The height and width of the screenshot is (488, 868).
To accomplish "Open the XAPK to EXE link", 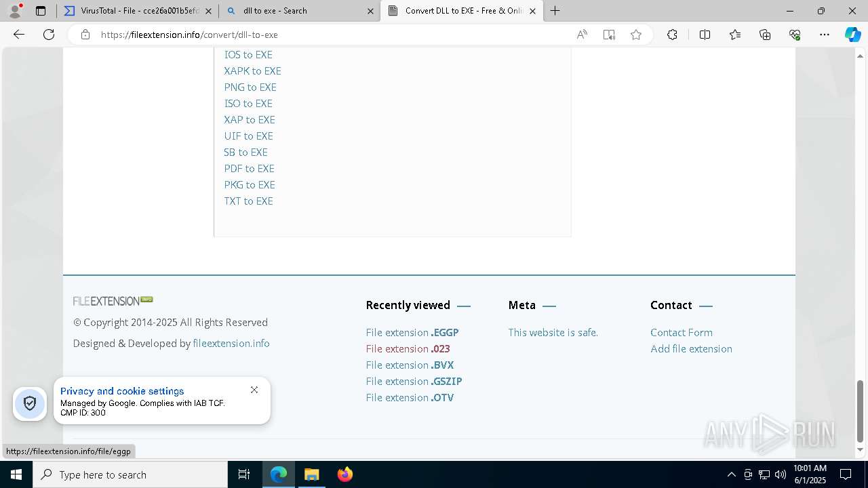I will click(252, 70).
